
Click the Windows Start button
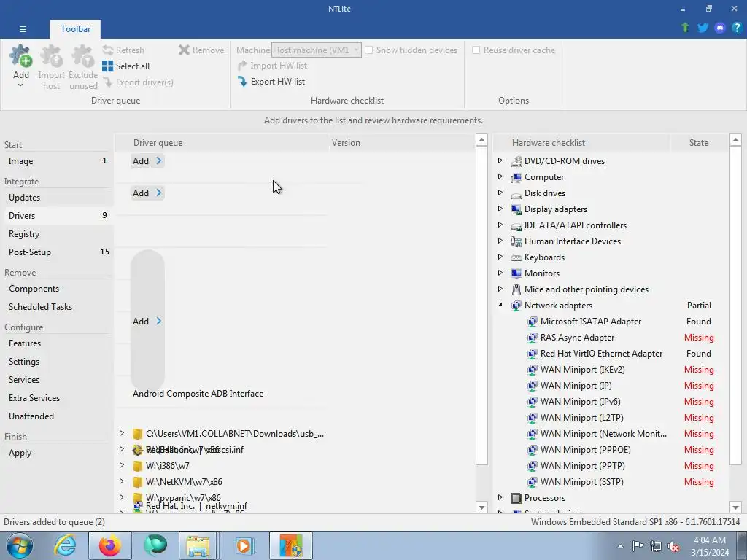[20, 545]
